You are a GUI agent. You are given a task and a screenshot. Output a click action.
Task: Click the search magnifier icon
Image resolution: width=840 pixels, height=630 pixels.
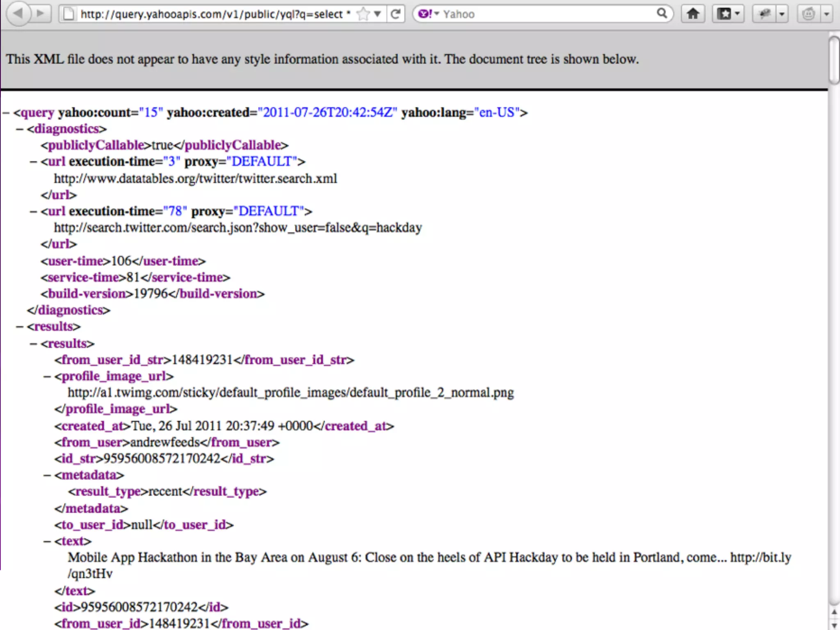662,14
